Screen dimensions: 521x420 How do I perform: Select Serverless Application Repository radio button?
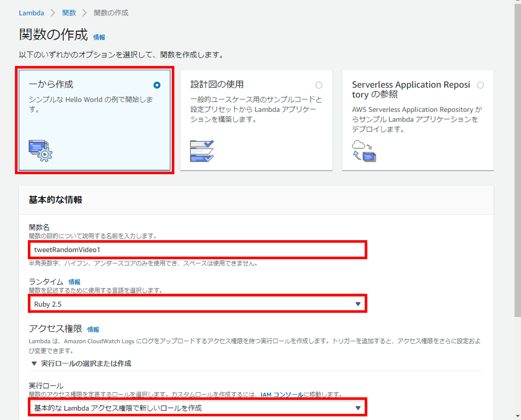point(480,86)
